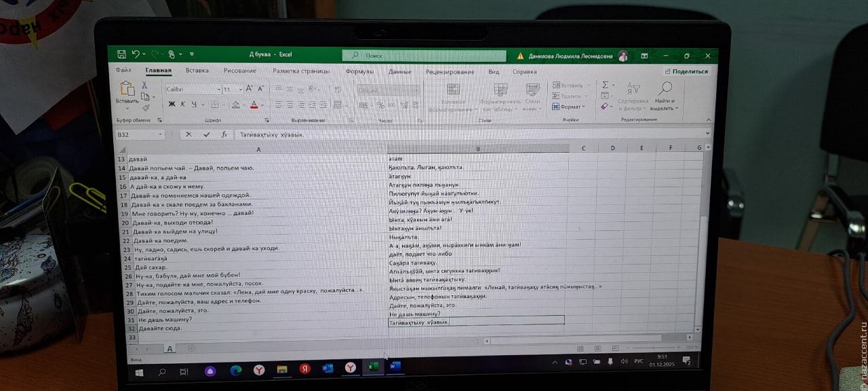Click the Insert Function fx icon
Image resolution: width=868 pixels, height=391 pixels.
[x=224, y=134]
